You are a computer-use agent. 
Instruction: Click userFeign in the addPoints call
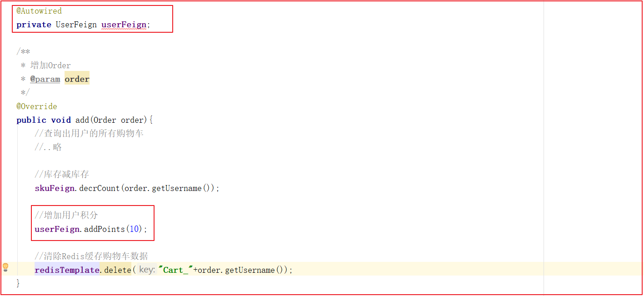coord(57,229)
